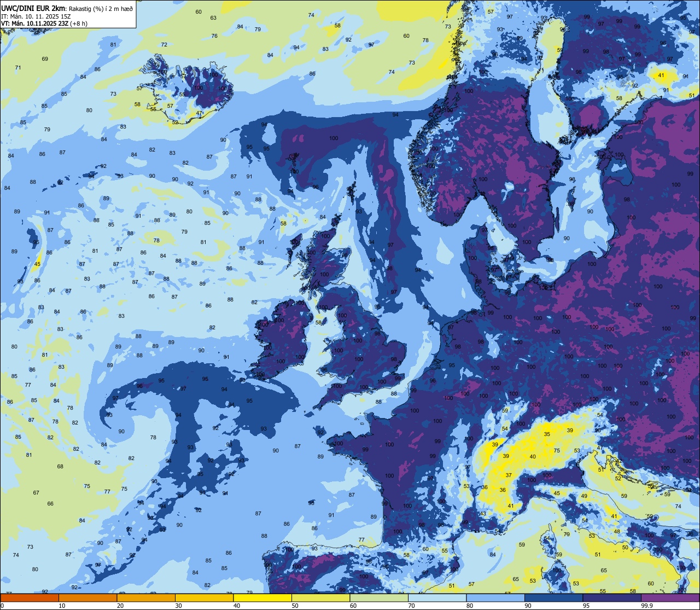The height and width of the screenshot is (610, 700).
Task: Click the orange 10–20 legend swatch
Action: (87, 597)
